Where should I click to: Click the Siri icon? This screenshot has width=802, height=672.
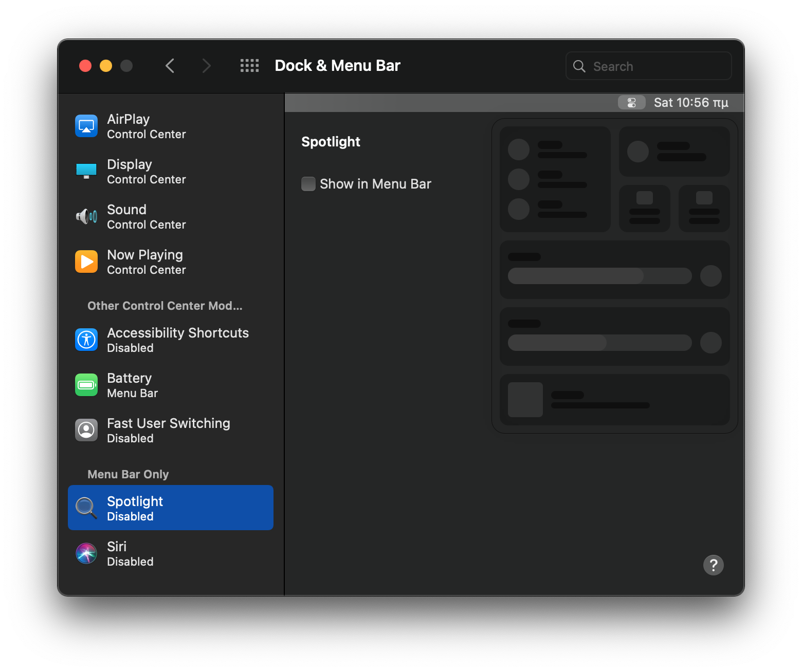(x=86, y=553)
